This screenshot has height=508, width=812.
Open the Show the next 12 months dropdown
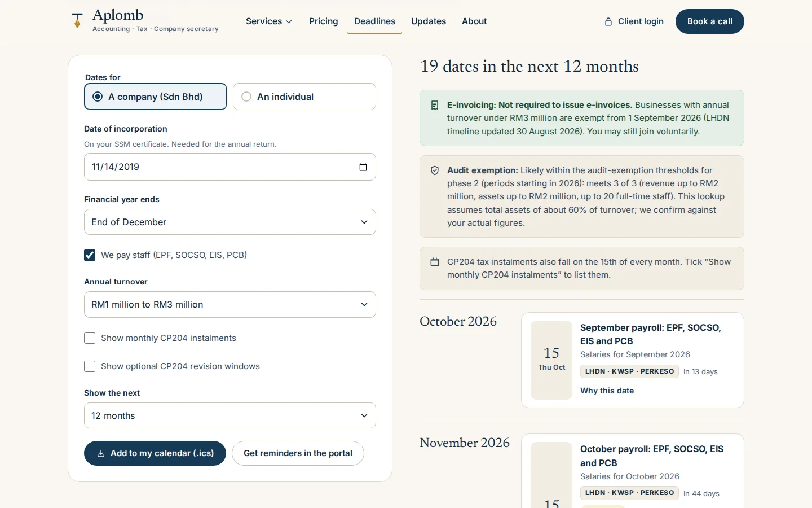(230, 415)
